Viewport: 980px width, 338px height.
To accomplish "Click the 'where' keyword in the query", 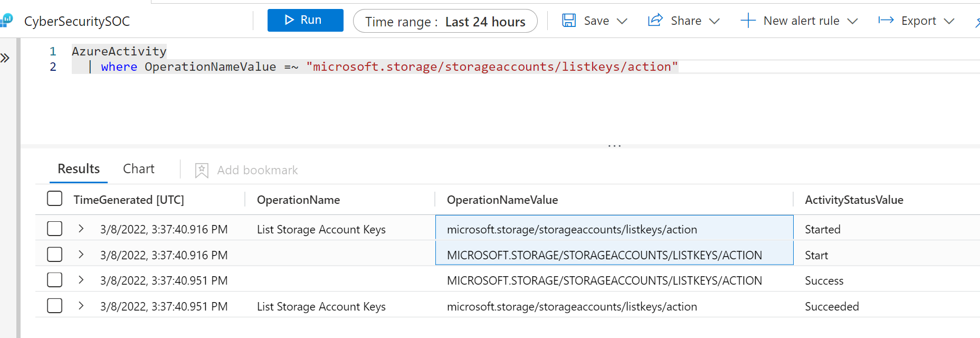I will point(119,67).
